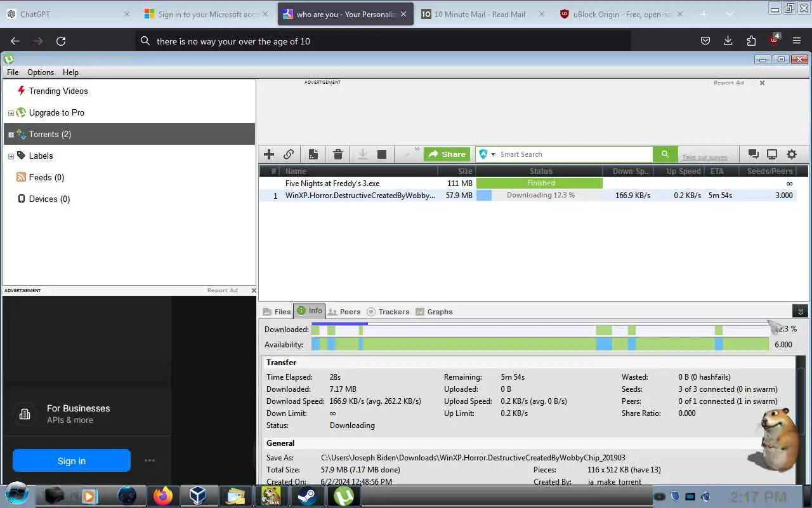The image size is (812, 508).
Task: Open the File menu
Action: point(13,72)
